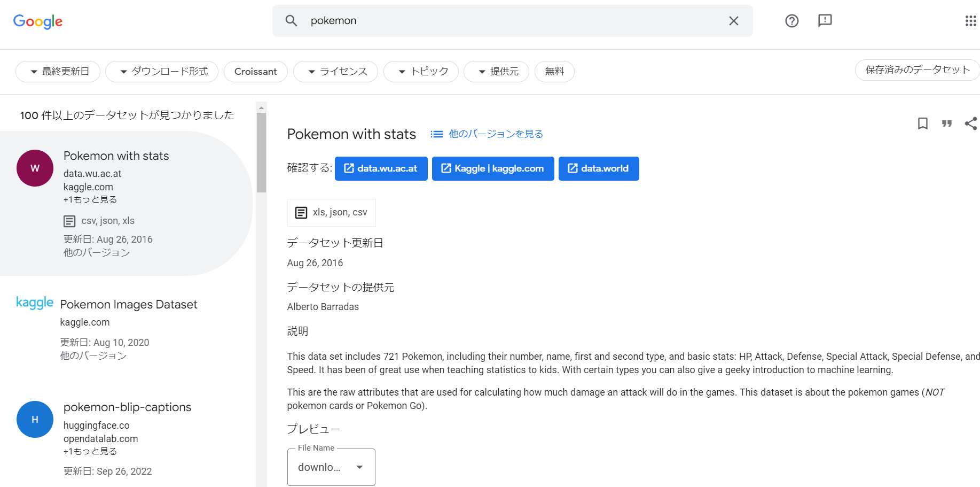This screenshot has width=980, height=487.
Task: Clear the pokemon search query
Action: (x=734, y=21)
